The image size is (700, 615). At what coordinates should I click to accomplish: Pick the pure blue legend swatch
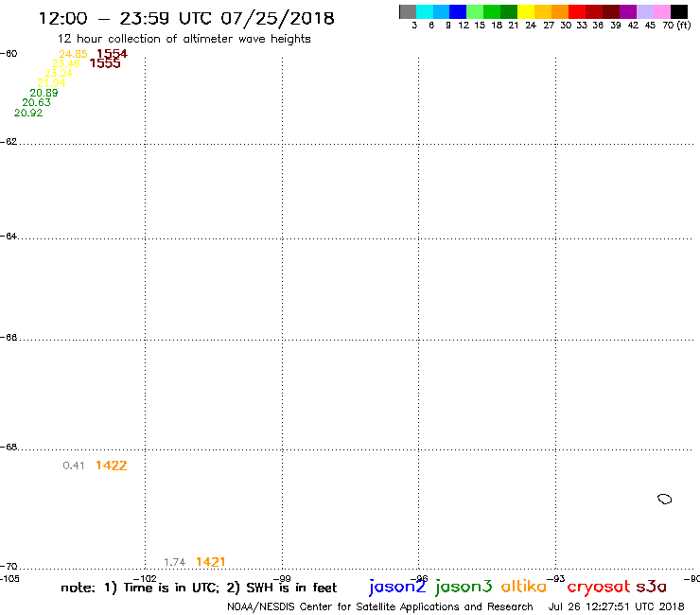458,11
